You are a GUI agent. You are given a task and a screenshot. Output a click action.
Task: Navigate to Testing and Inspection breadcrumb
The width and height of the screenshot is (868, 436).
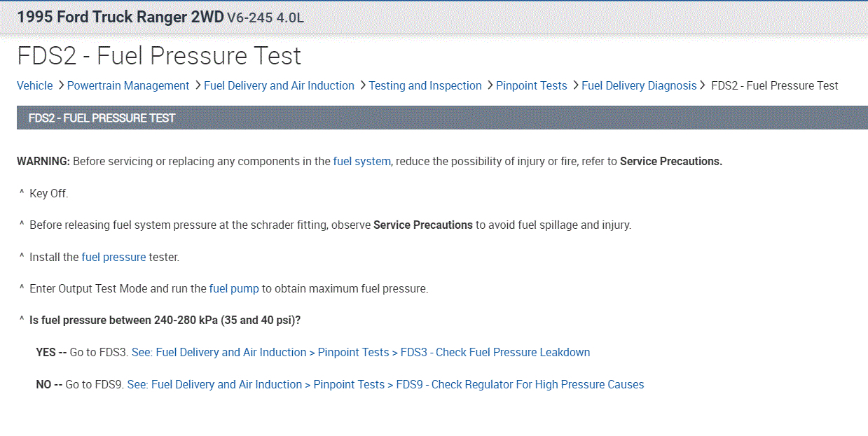(x=425, y=85)
